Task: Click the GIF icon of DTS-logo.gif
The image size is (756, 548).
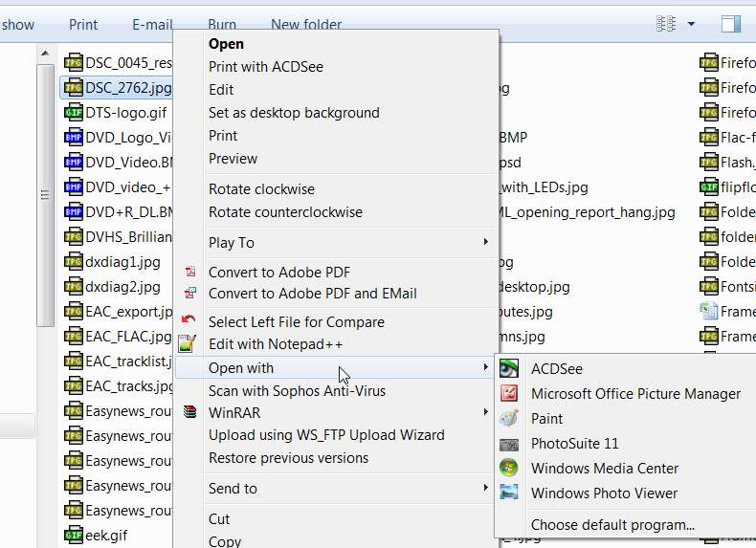Action: tap(73, 112)
